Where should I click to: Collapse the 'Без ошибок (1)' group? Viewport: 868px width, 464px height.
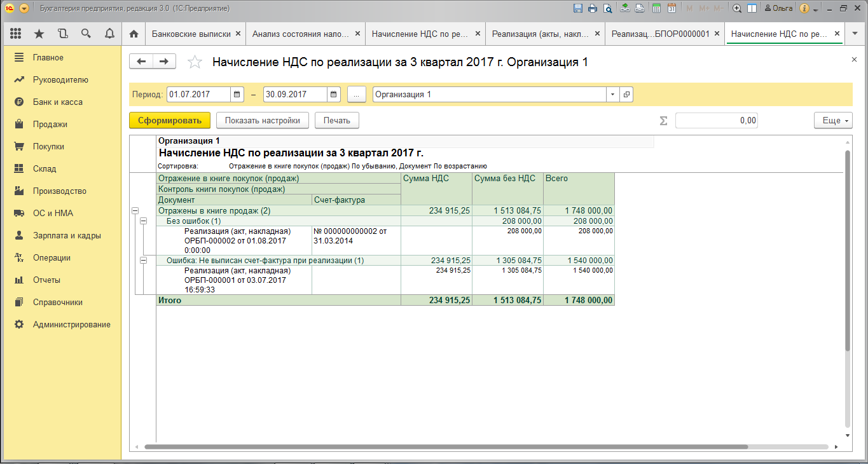coord(143,221)
